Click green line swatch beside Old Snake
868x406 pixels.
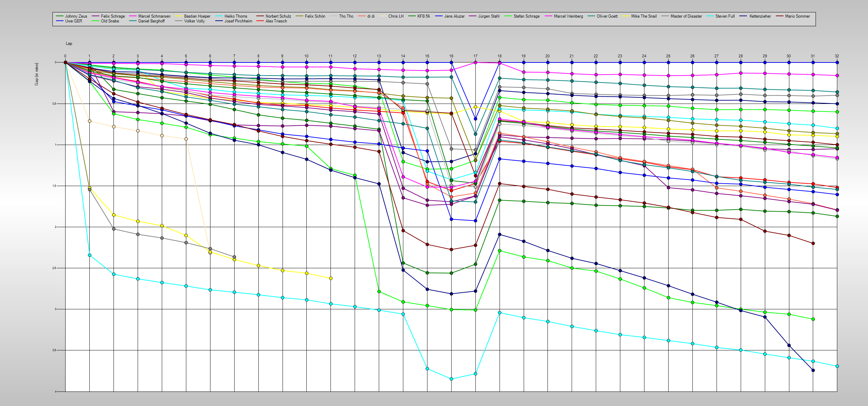tap(96, 21)
